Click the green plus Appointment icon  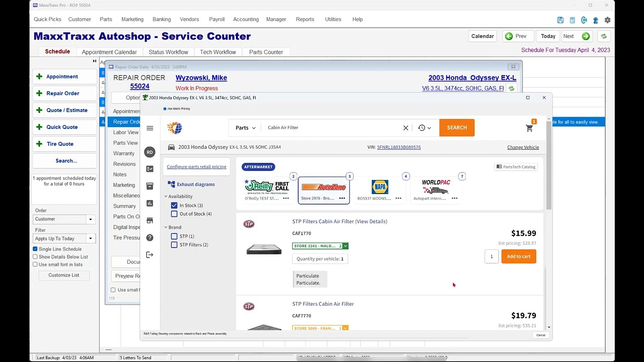click(39, 76)
